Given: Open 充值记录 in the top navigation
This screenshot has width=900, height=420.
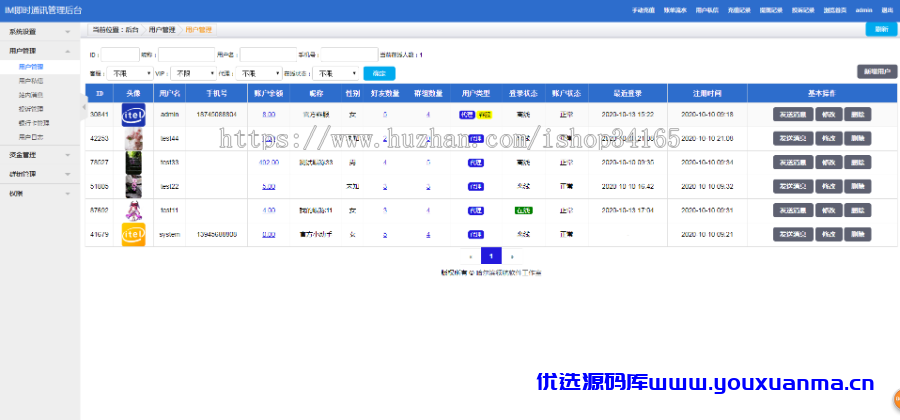Looking at the screenshot, I should tap(739, 10).
